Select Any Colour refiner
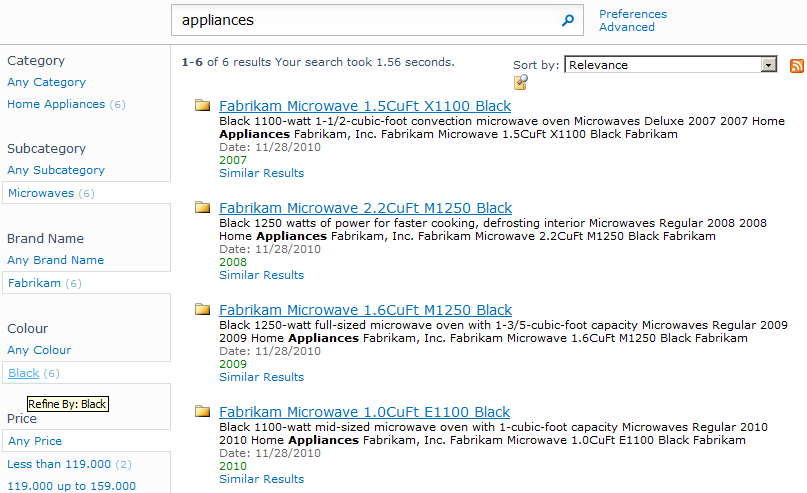This screenshot has height=493, width=807. [39, 350]
